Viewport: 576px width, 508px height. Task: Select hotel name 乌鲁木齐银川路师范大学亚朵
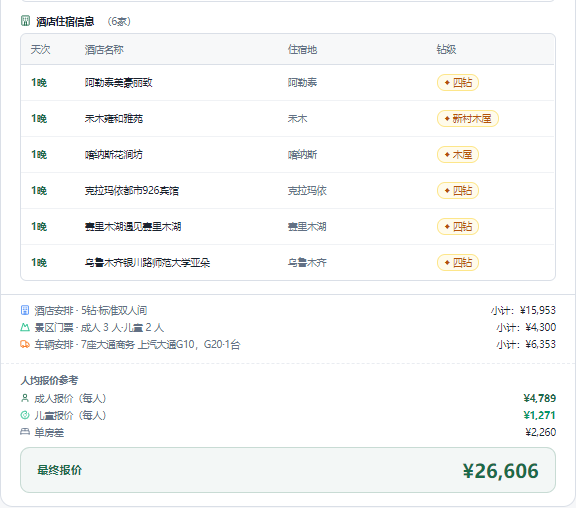(x=147, y=262)
